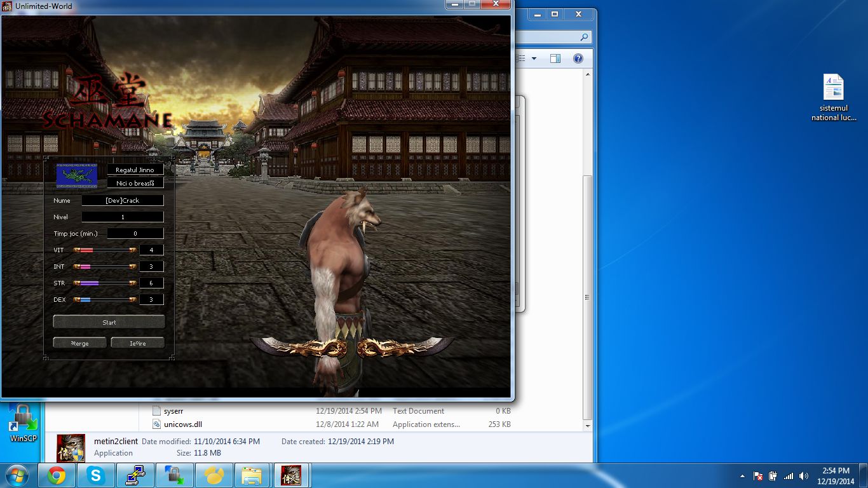This screenshot has width=868, height=488.
Task: Click the STR stat bar
Action: [105, 283]
